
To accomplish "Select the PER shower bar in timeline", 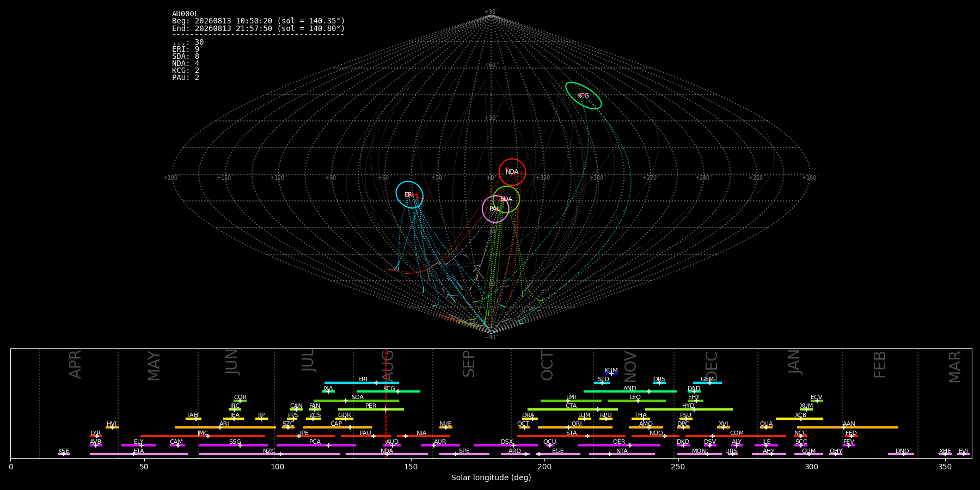I will click(371, 409).
